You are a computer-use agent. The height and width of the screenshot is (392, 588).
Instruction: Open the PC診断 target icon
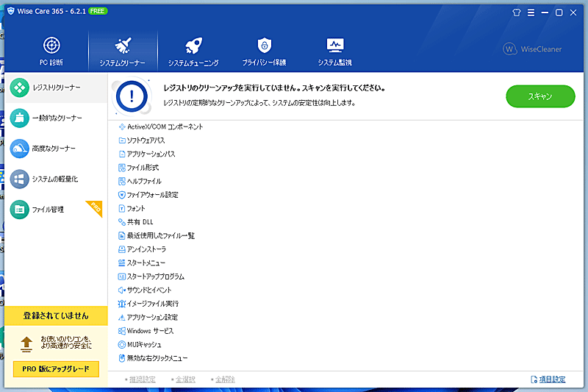(x=51, y=46)
